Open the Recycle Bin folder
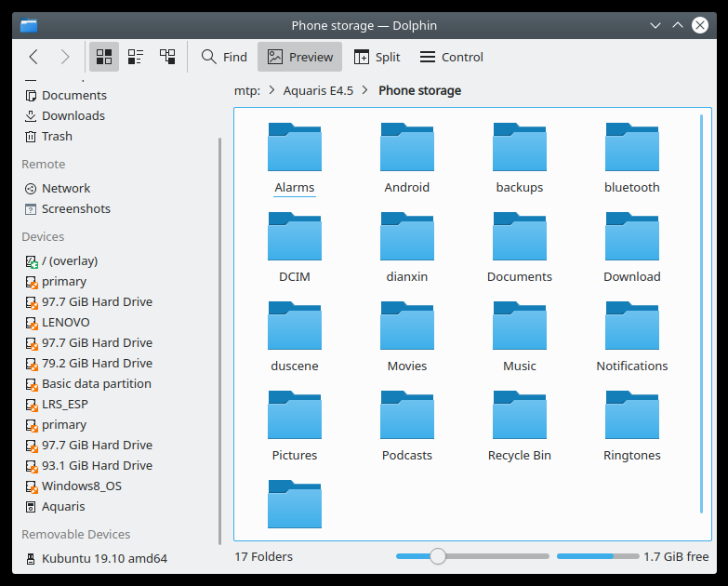This screenshot has width=728, height=586. click(519, 416)
